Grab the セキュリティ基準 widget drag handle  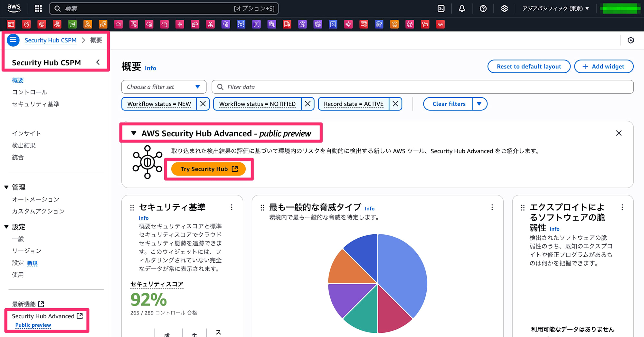pyautogui.click(x=132, y=208)
